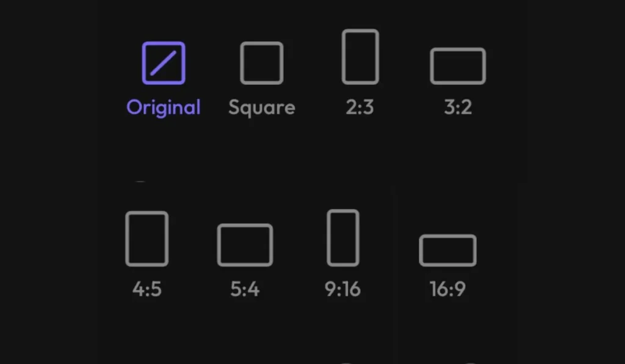
Task: Click the 3:2 ratio label
Action: (x=458, y=107)
